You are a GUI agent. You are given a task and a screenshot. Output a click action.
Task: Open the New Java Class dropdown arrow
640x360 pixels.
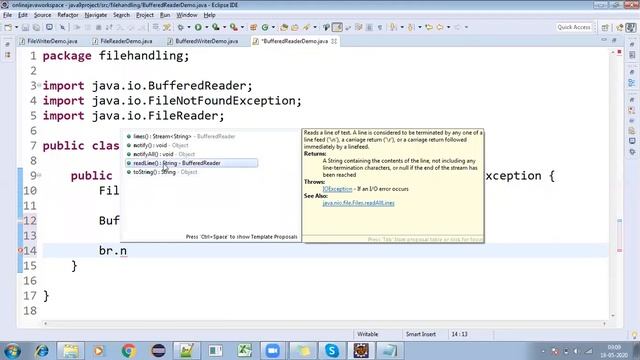pos(273,27)
